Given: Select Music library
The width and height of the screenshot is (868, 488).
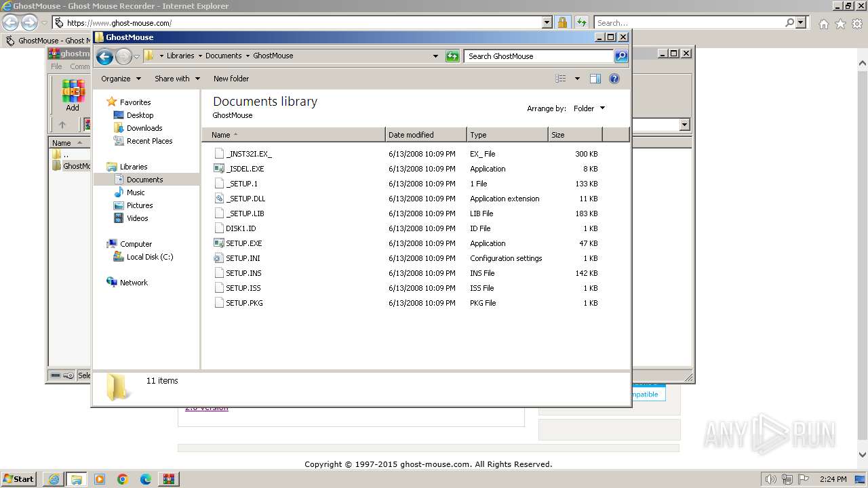Looking at the screenshot, I should [x=135, y=192].
